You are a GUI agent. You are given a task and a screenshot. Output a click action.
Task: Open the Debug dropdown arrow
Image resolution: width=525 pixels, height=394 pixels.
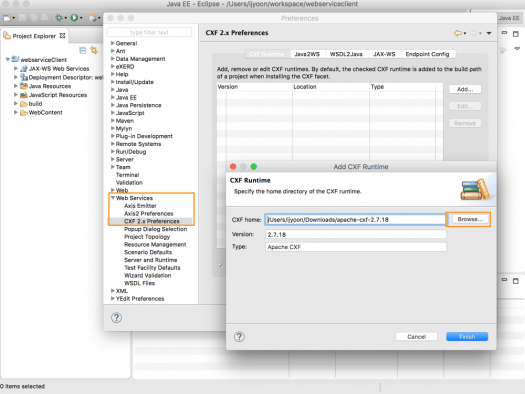coord(65,18)
